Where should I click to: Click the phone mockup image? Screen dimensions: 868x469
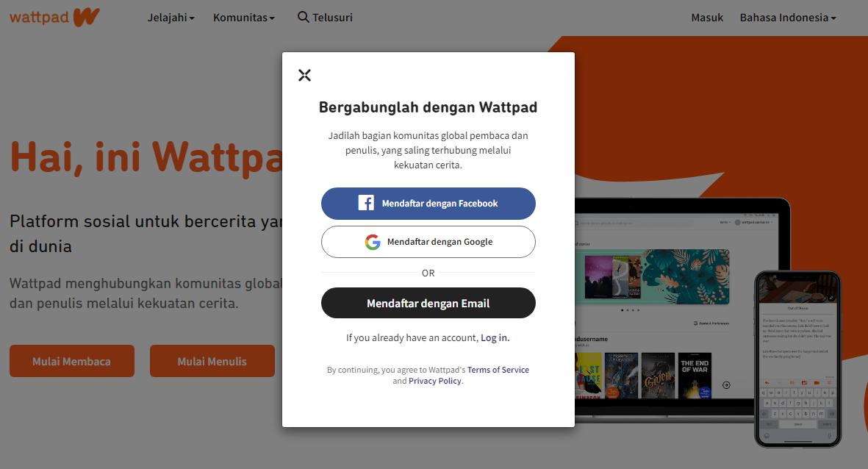tap(797, 359)
